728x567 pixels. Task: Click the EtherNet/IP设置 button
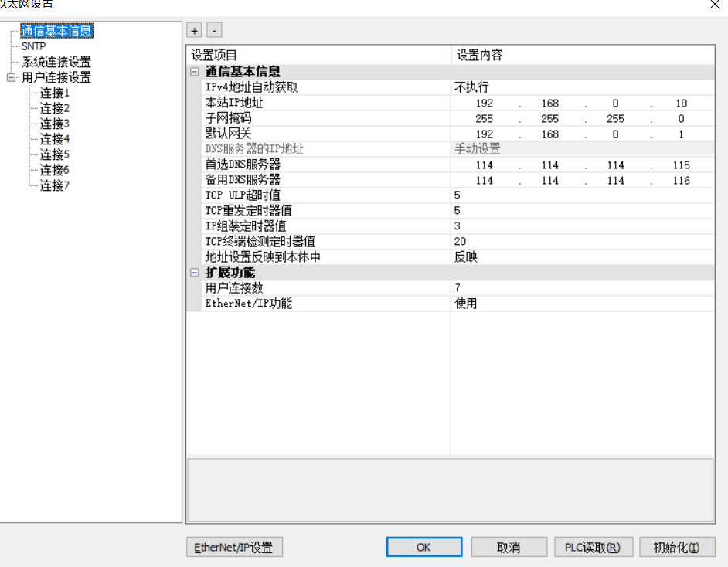click(234, 547)
